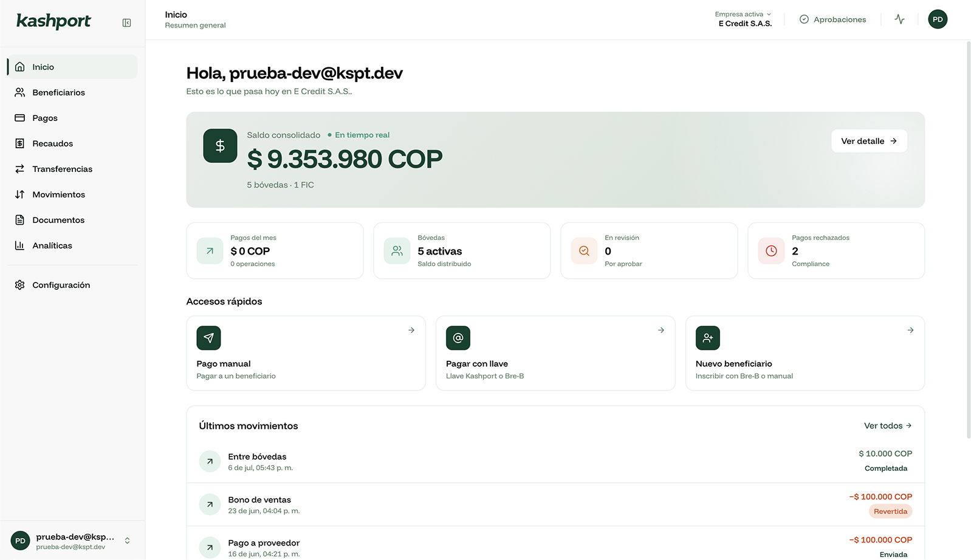Open Movimientos in the sidebar
This screenshot has width=971, height=560.
pyautogui.click(x=72, y=194)
